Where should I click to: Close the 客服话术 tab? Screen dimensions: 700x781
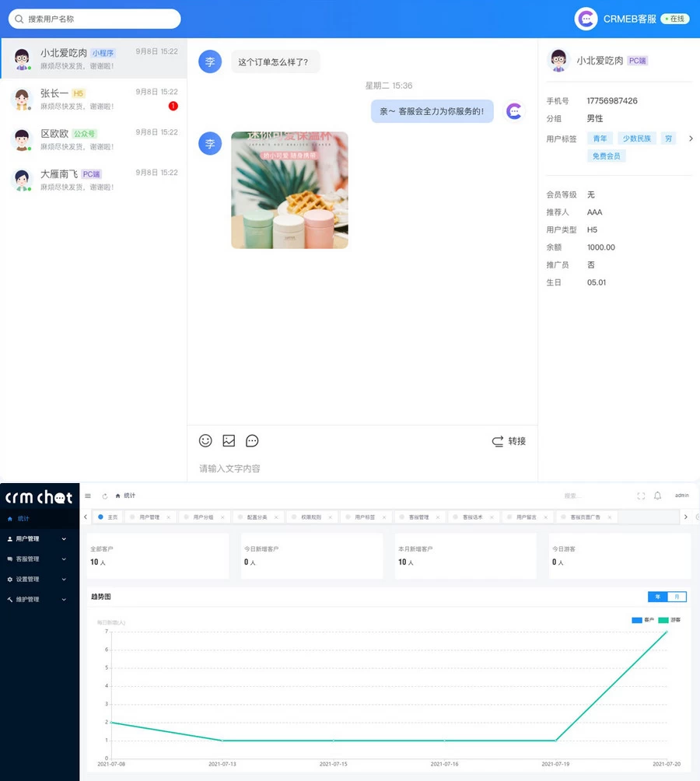(493, 517)
